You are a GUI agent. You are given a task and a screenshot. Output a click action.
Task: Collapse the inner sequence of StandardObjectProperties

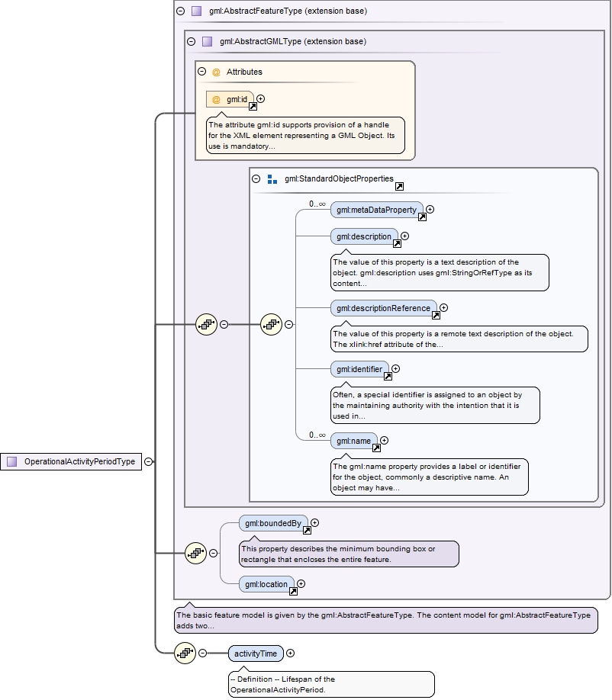[289, 325]
